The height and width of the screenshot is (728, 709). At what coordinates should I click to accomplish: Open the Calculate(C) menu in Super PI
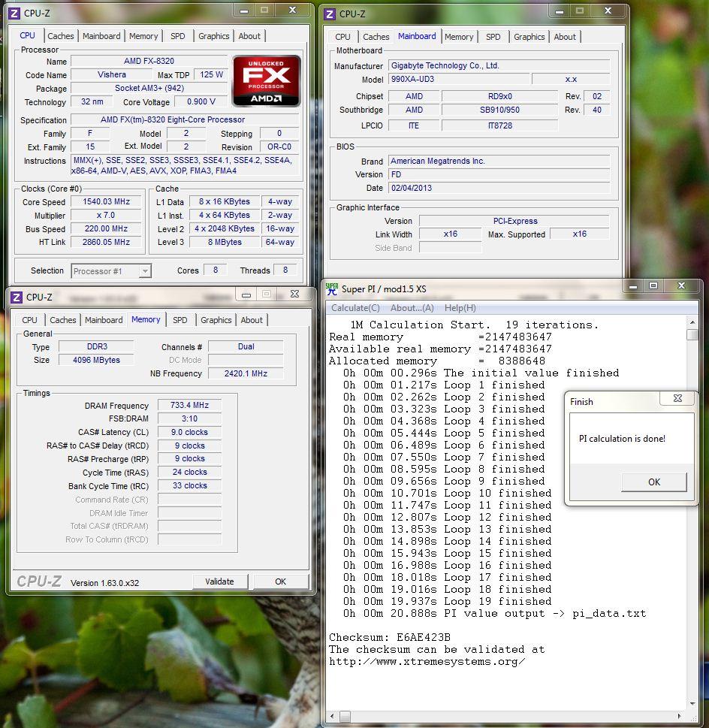[355, 308]
